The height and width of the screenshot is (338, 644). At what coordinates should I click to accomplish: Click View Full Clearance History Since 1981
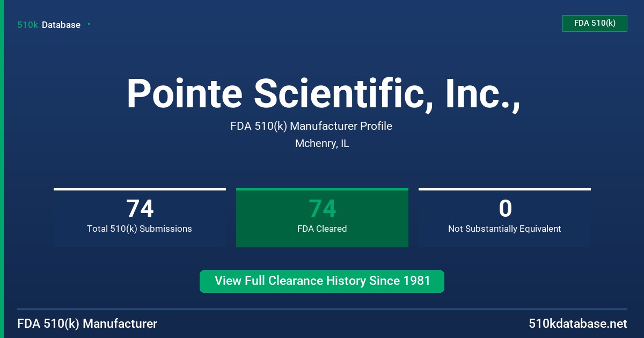tap(322, 281)
